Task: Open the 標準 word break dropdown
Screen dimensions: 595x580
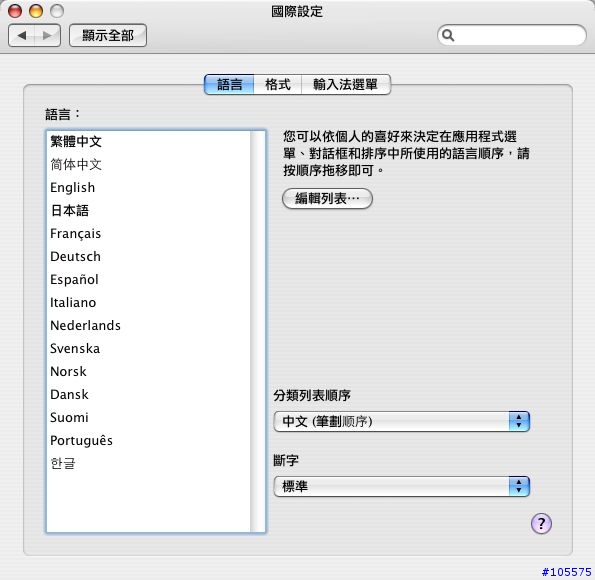Action: pos(401,486)
